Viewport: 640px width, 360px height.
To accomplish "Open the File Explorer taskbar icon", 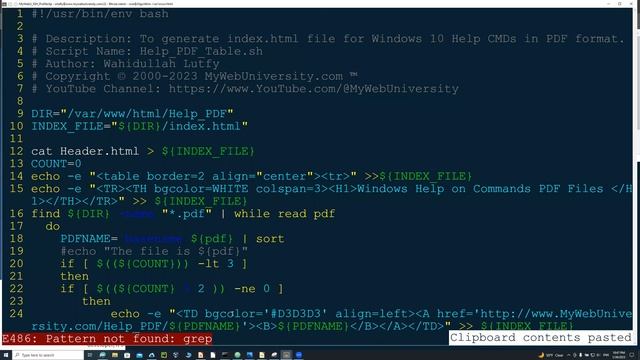I will coord(115,355).
